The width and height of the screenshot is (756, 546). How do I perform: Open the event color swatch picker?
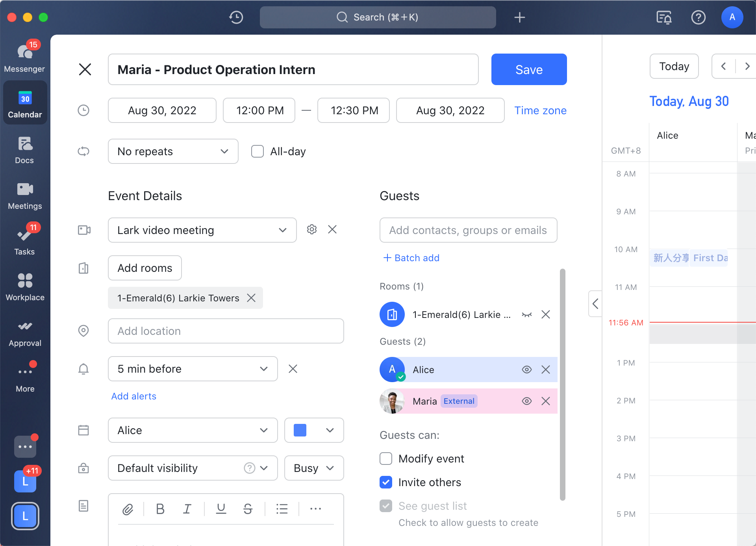coord(314,430)
